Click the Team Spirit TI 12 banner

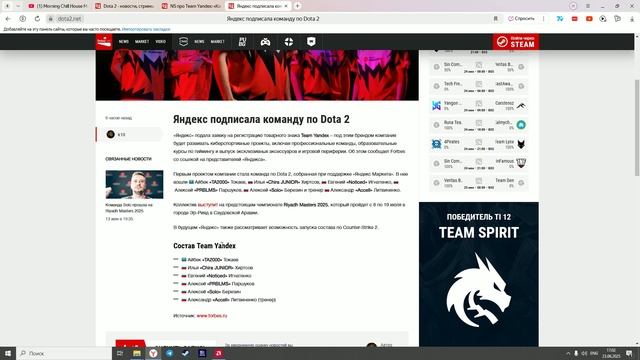point(479,274)
